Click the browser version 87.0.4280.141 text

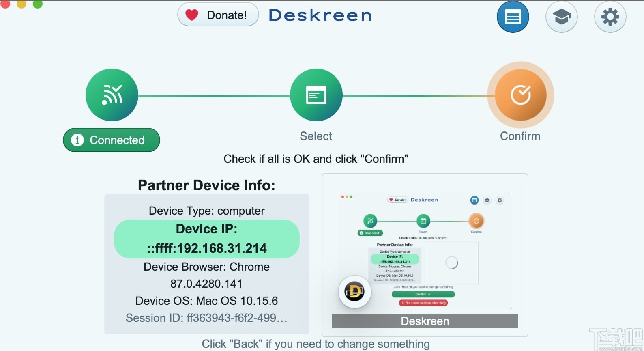click(x=206, y=284)
